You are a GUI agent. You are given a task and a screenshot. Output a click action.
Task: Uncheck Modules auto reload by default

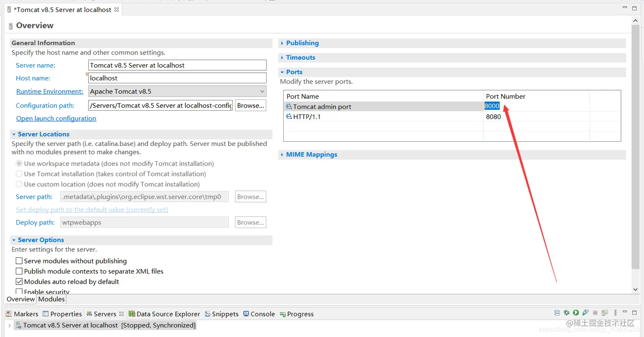click(19, 282)
